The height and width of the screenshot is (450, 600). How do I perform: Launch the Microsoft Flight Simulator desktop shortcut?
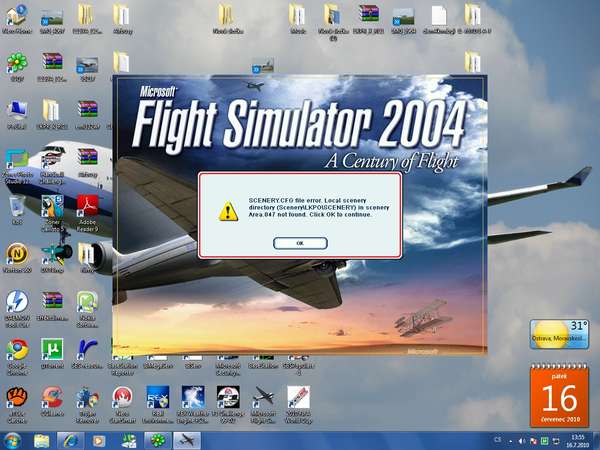263,404
